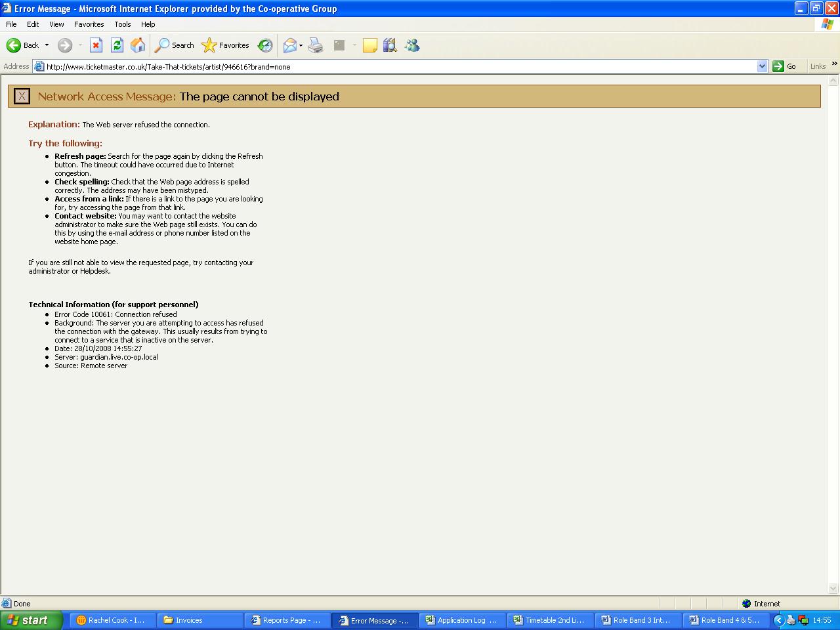The height and width of the screenshot is (630, 840).
Task: Click the Refresh page icon
Action: (117, 45)
